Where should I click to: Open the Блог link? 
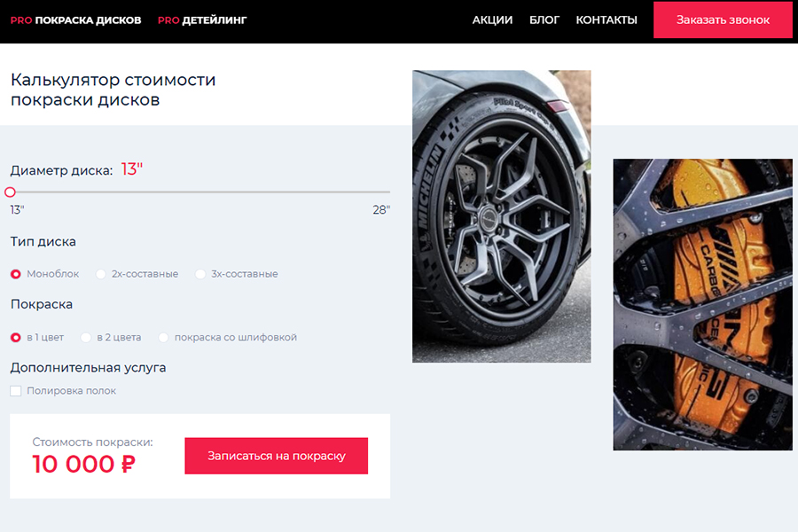(544, 20)
